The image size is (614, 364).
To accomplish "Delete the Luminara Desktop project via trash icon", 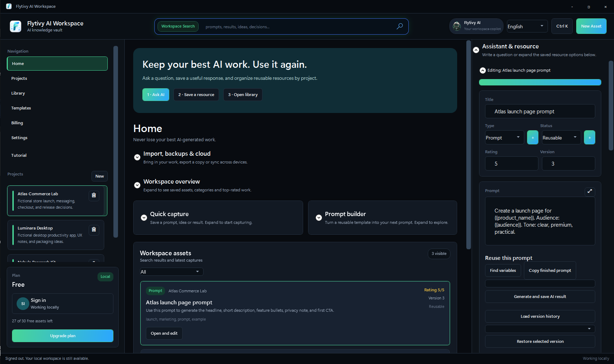I will tap(94, 229).
